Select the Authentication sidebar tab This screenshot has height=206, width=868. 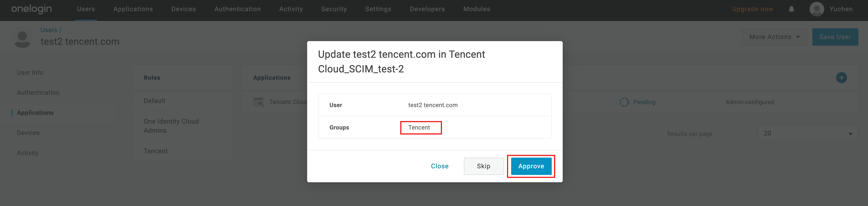click(38, 93)
